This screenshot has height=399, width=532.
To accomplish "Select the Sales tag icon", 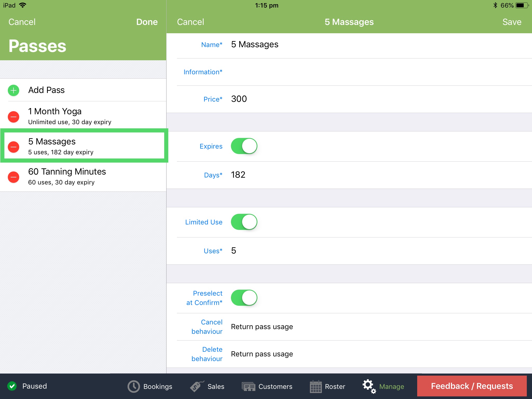I will (x=196, y=386).
